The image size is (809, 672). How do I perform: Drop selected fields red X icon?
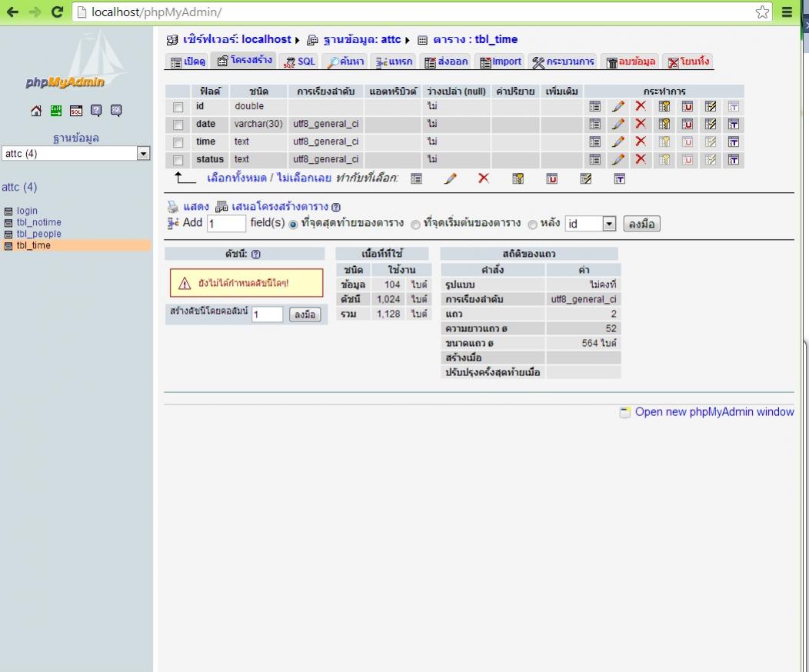pos(484,178)
